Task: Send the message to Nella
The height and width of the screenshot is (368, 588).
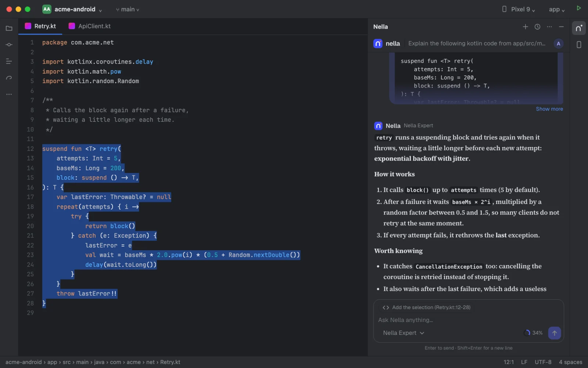Action: (555, 333)
